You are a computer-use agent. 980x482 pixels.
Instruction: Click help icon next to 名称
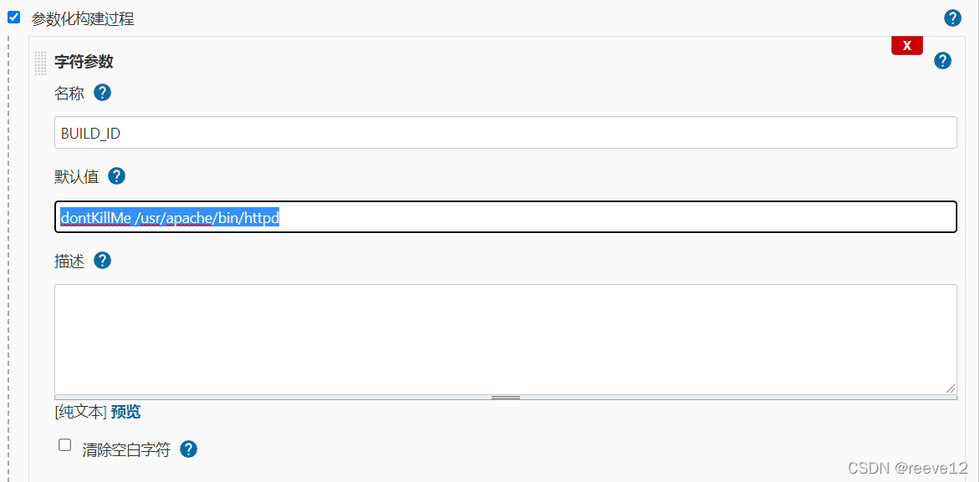102,93
